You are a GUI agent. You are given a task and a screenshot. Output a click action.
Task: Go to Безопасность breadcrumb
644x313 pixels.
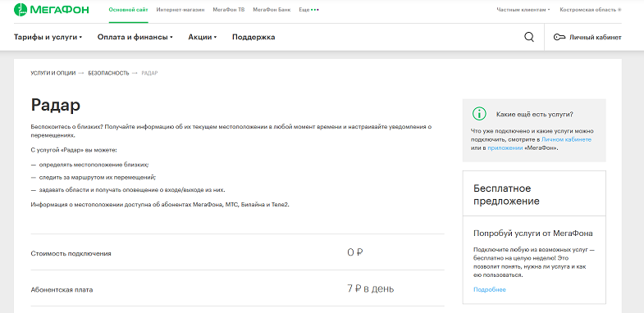(x=108, y=73)
